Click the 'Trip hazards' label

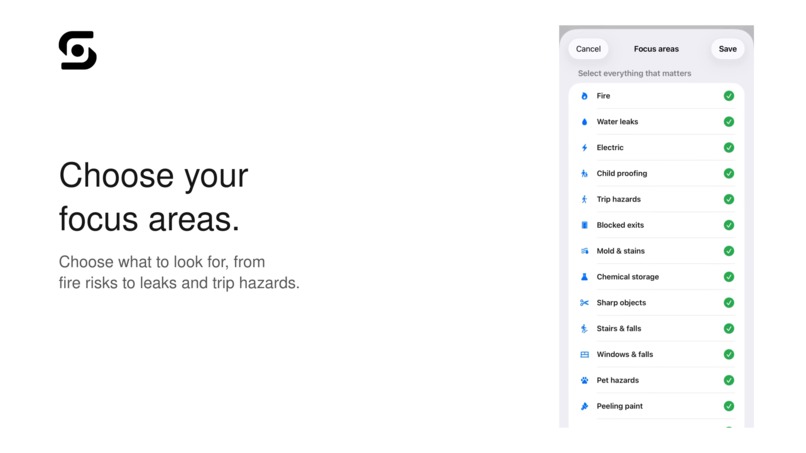[x=618, y=199]
